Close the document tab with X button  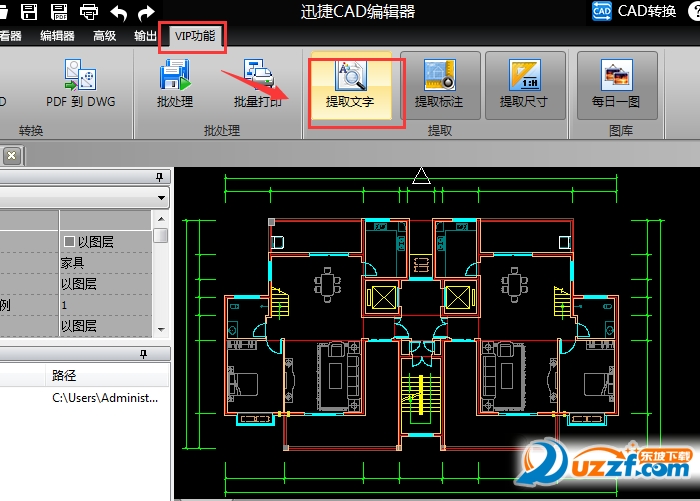[12, 156]
